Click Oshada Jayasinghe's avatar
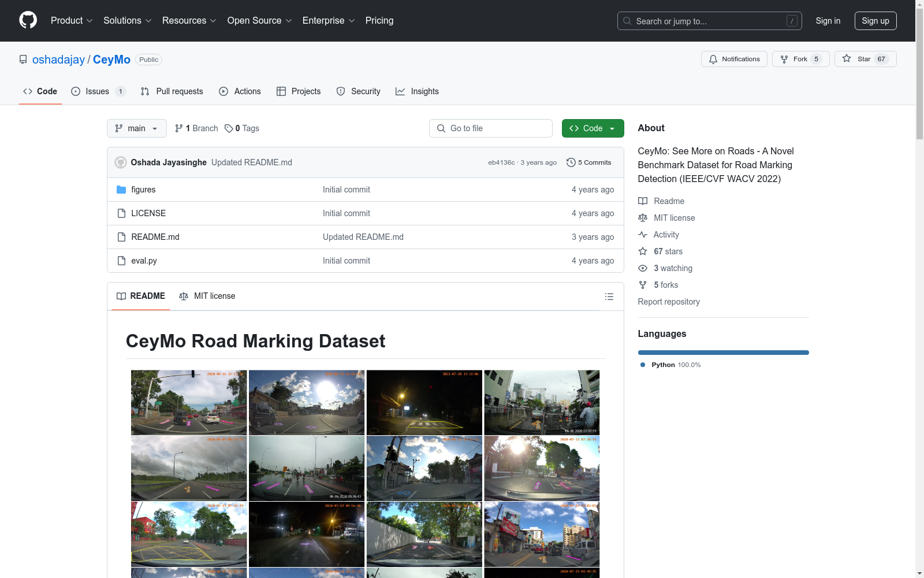 pos(121,162)
